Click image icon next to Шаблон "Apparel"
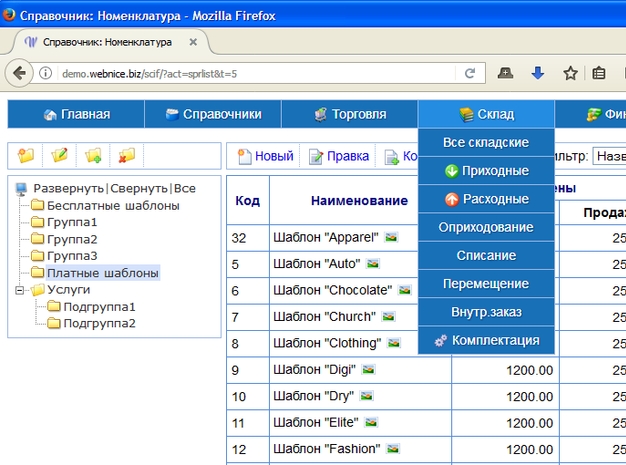This screenshot has width=626, height=465. [392, 237]
